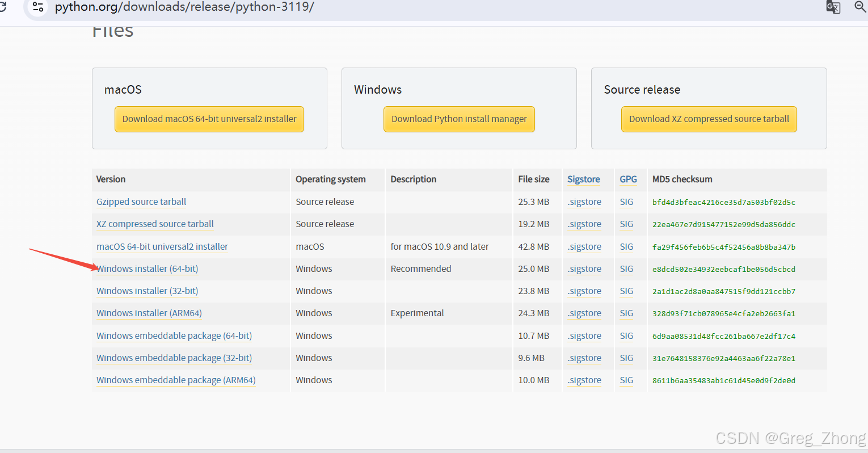Viewport: 868px width, 453px height.
Task: Open .sigstore link for Gzipped source tarball
Action: click(584, 202)
